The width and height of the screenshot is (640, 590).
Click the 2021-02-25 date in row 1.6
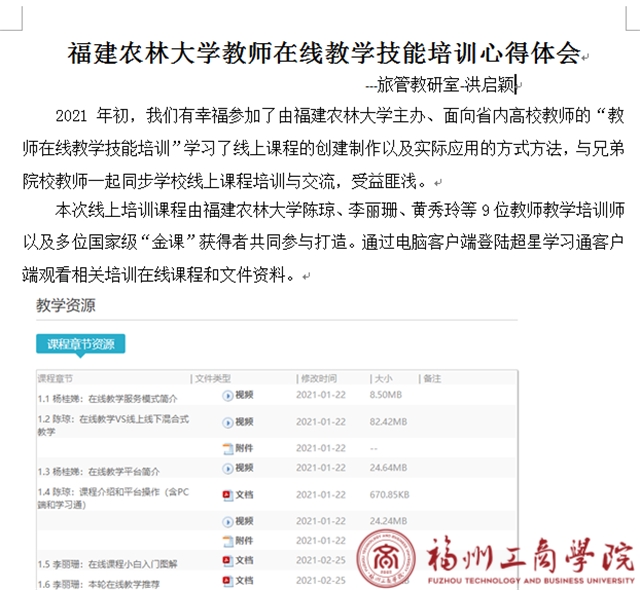click(321, 580)
